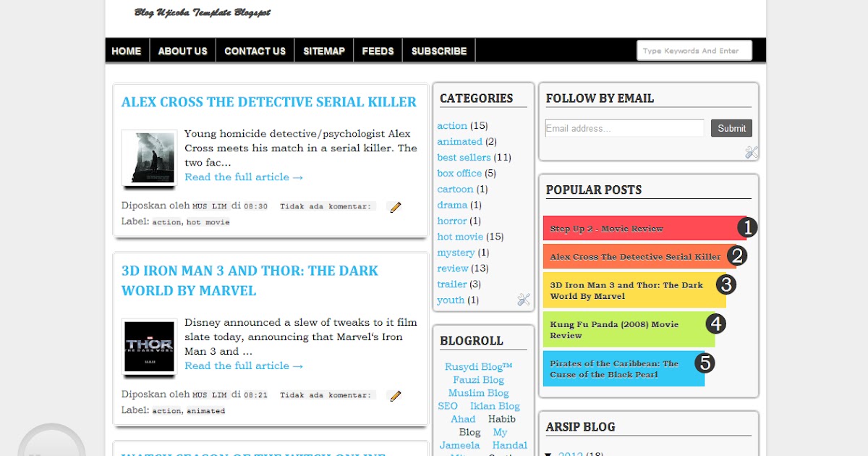Open the mystery category
This screenshot has height=456, width=868.
pos(456,253)
